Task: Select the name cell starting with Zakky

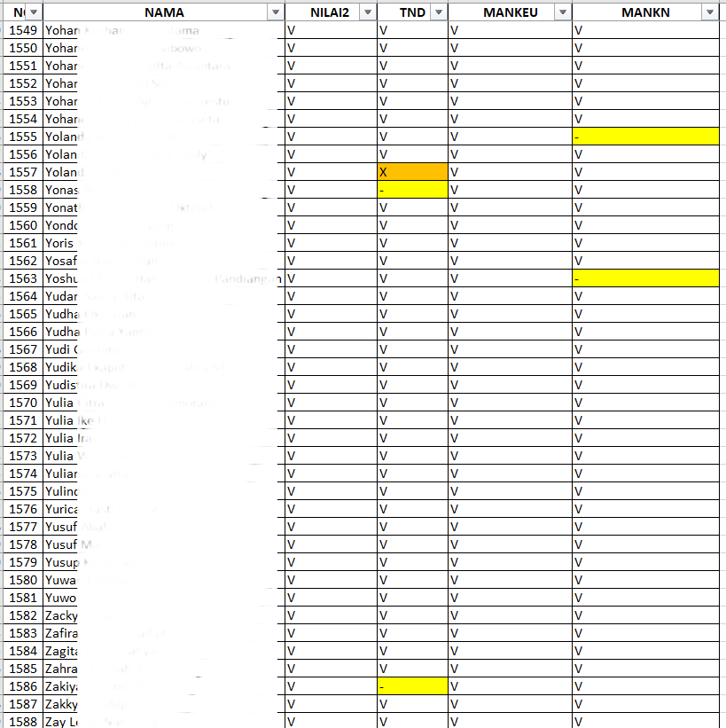Action: (x=164, y=704)
